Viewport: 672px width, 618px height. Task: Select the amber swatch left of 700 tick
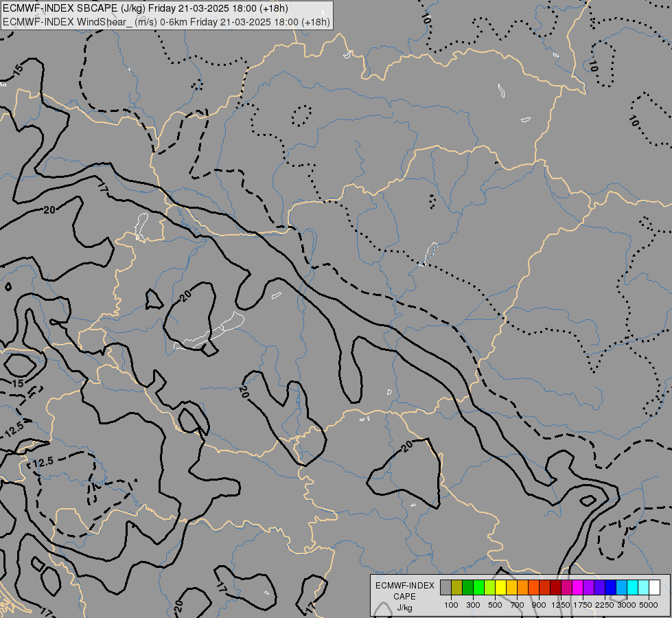pyautogui.click(x=511, y=587)
